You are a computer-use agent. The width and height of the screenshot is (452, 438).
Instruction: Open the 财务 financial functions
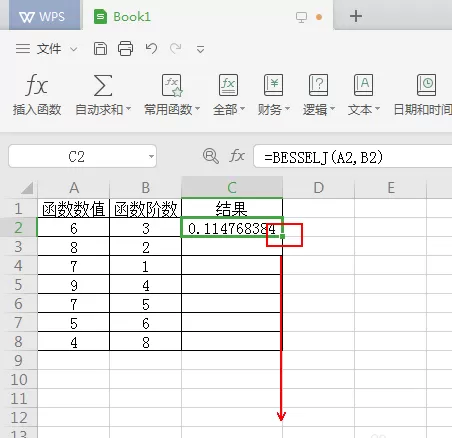point(273,94)
